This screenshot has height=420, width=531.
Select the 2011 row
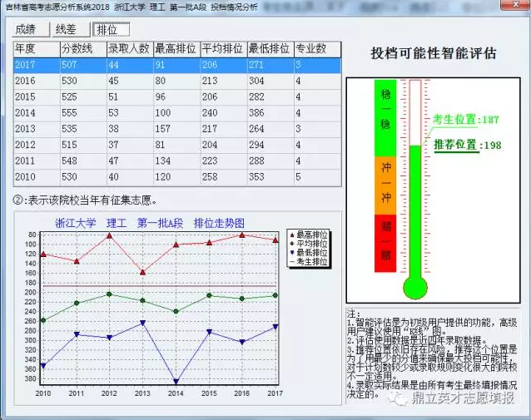pos(177,161)
